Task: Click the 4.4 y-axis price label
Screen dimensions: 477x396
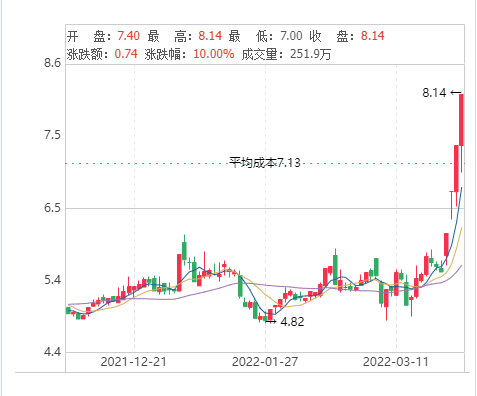Action: [53, 352]
